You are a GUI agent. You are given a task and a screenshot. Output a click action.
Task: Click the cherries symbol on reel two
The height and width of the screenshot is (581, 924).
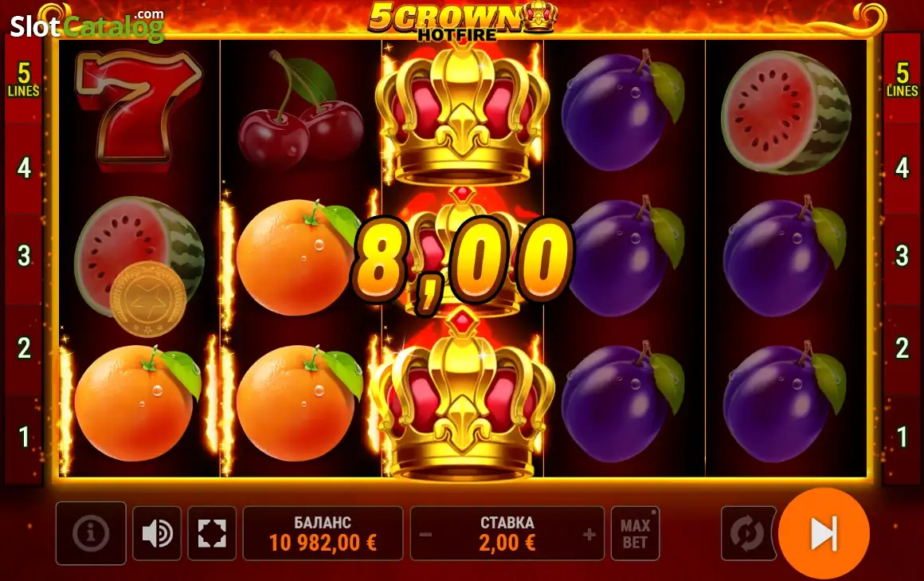(x=300, y=111)
